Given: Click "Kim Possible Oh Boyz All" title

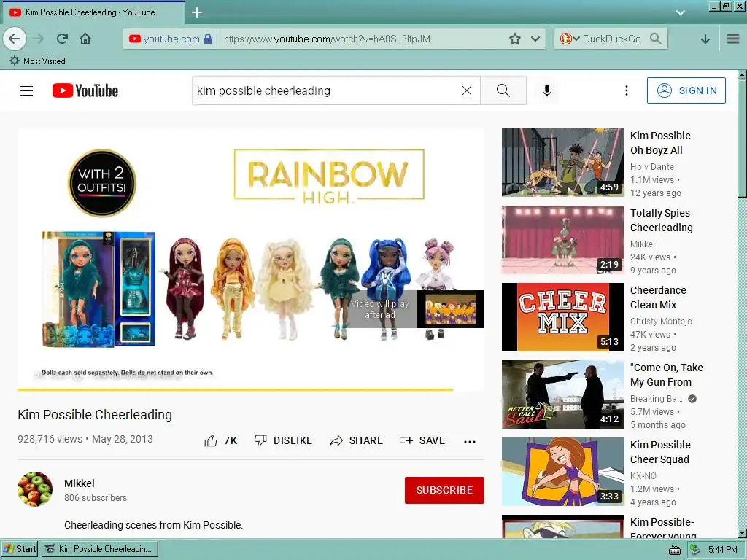Looking at the screenshot, I should pyautogui.click(x=660, y=143).
